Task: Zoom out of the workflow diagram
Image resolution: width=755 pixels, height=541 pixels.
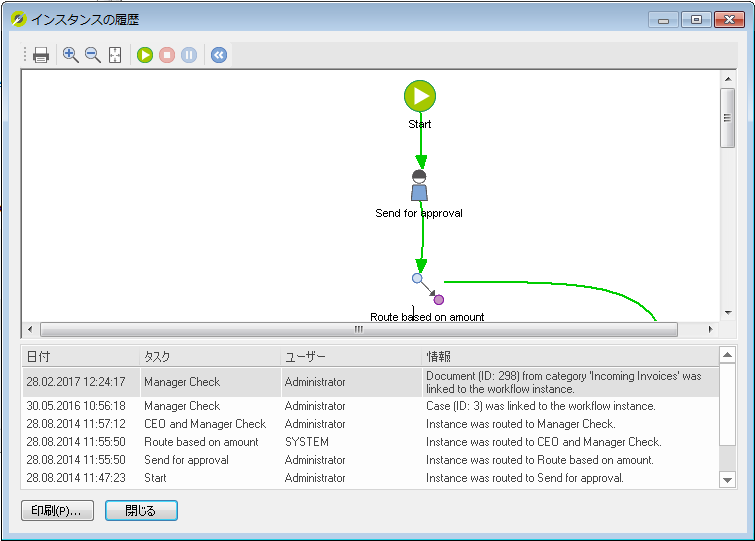Action: (x=93, y=55)
